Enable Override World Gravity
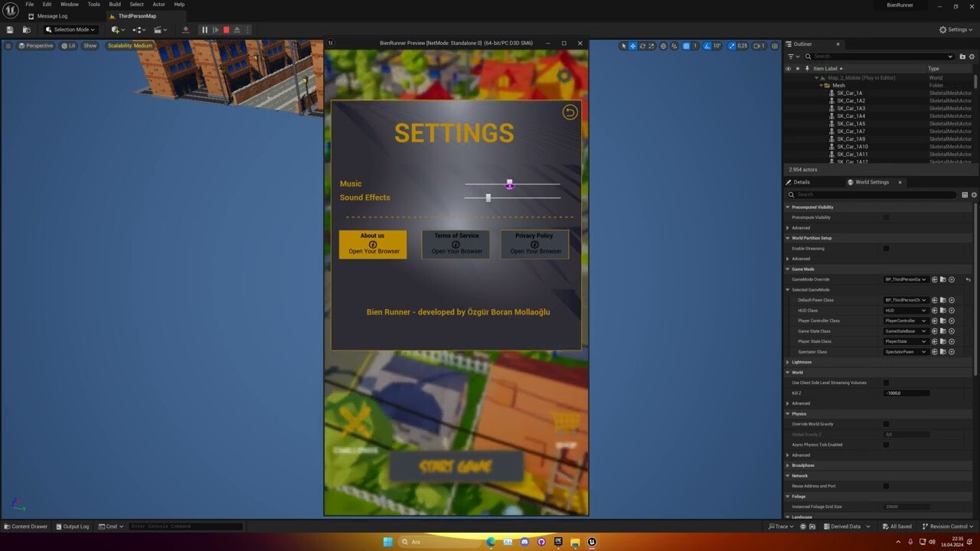Image resolution: width=980 pixels, height=551 pixels. click(x=886, y=423)
